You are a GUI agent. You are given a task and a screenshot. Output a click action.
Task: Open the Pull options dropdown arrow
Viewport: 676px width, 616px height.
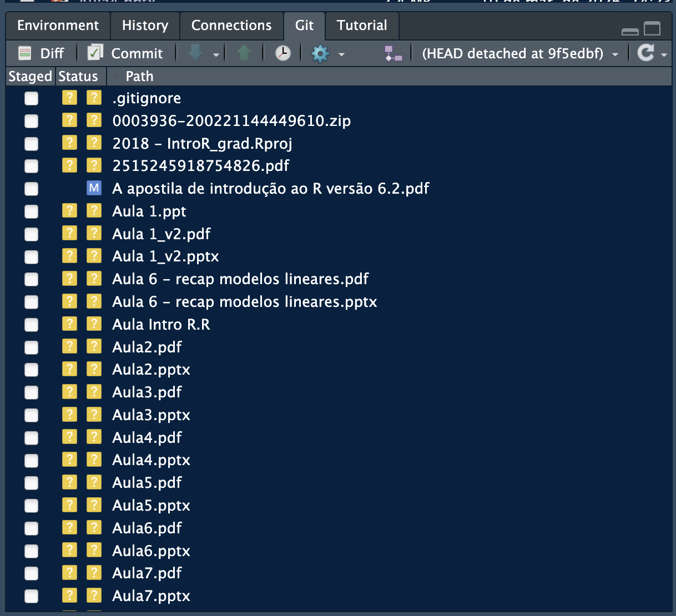pos(216,54)
